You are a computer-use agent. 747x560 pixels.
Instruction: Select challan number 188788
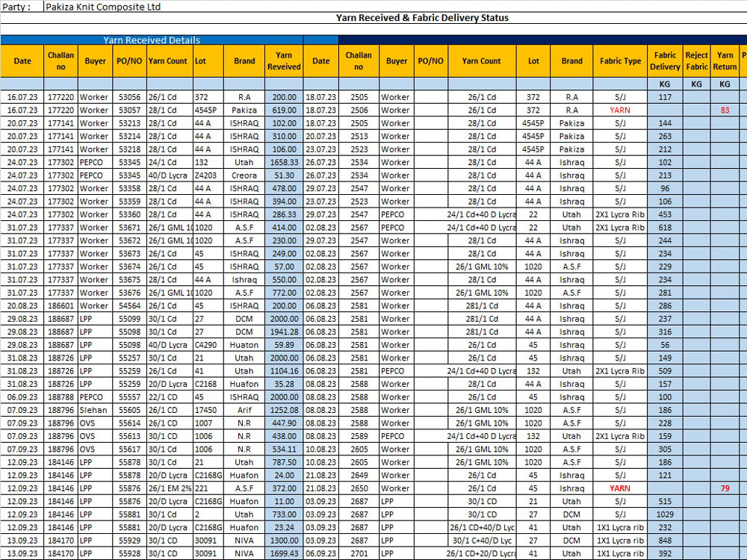click(x=61, y=397)
